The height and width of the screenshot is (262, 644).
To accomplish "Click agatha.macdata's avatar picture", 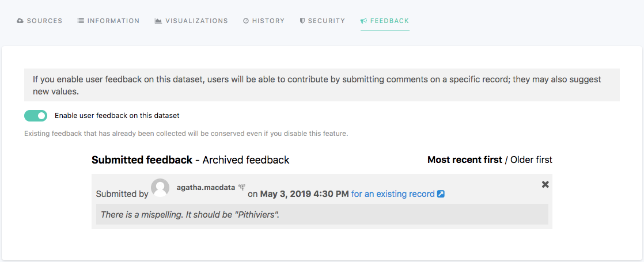I will coord(160,188).
